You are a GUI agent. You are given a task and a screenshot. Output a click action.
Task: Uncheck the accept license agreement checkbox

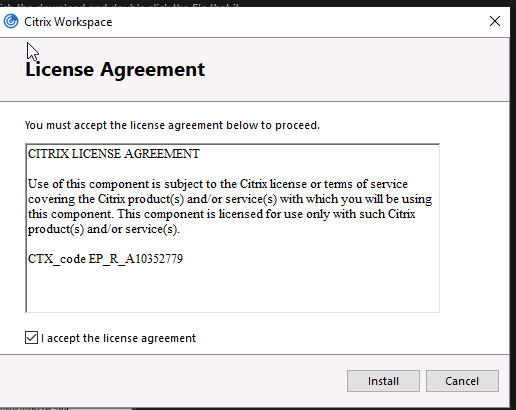(x=31, y=338)
